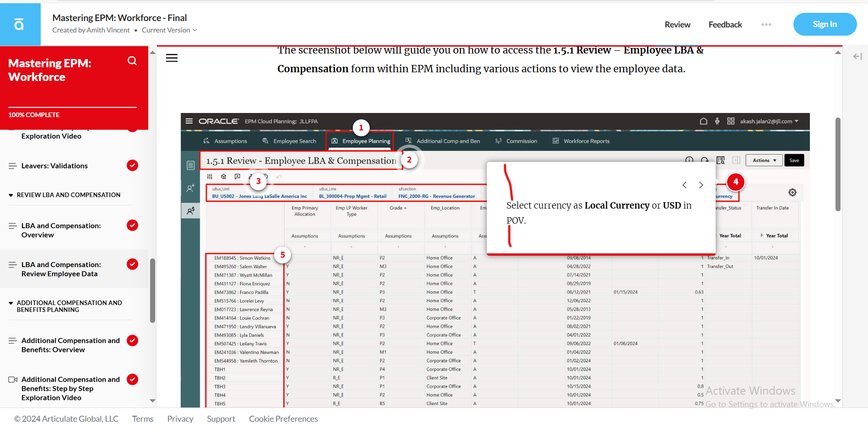Click checkmark beside LBA and Compensation: Overview

pyautogui.click(x=132, y=225)
